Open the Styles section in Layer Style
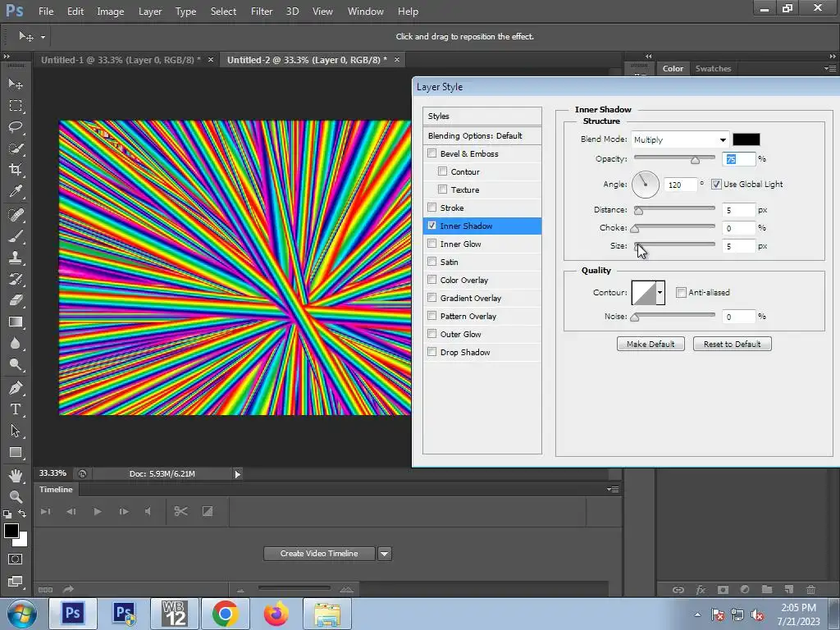 (x=482, y=116)
